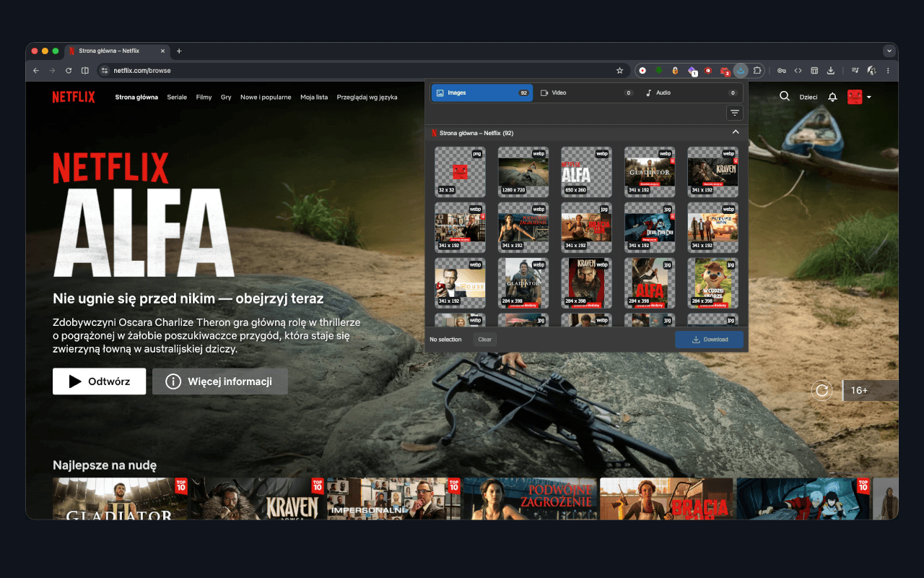
Task: Open Nowe i popularne section
Action: [x=266, y=97]
